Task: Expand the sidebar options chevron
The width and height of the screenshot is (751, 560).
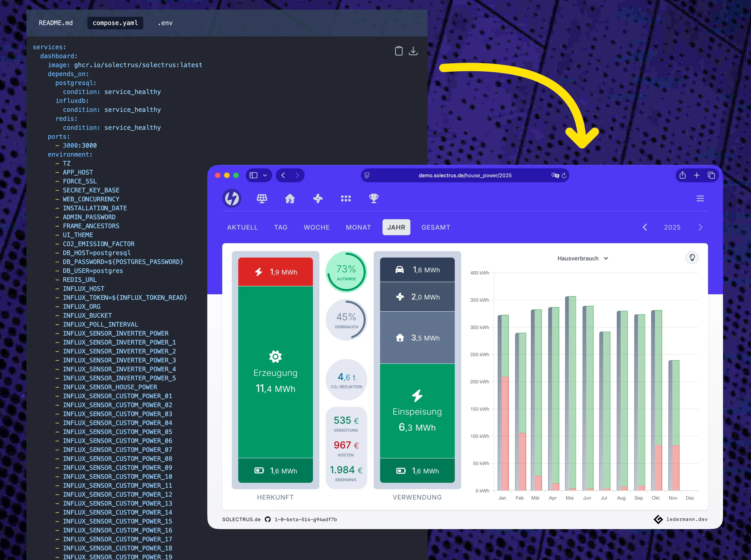Action: point(265,175)
